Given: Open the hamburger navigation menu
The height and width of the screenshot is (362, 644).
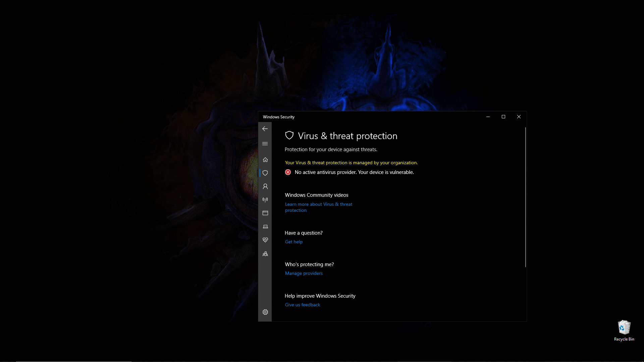Looking at the screenshot, I should (265, 143).
